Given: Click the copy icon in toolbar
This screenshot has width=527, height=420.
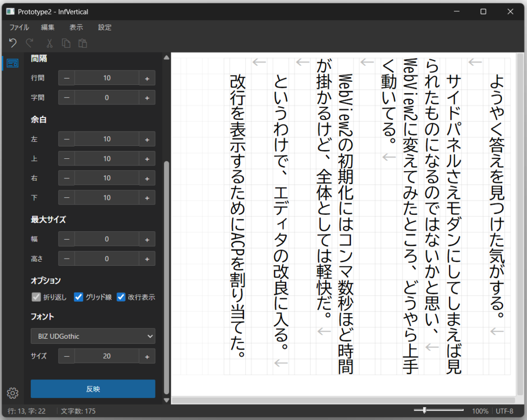Looking at the screenshot, I should (66, 44).
